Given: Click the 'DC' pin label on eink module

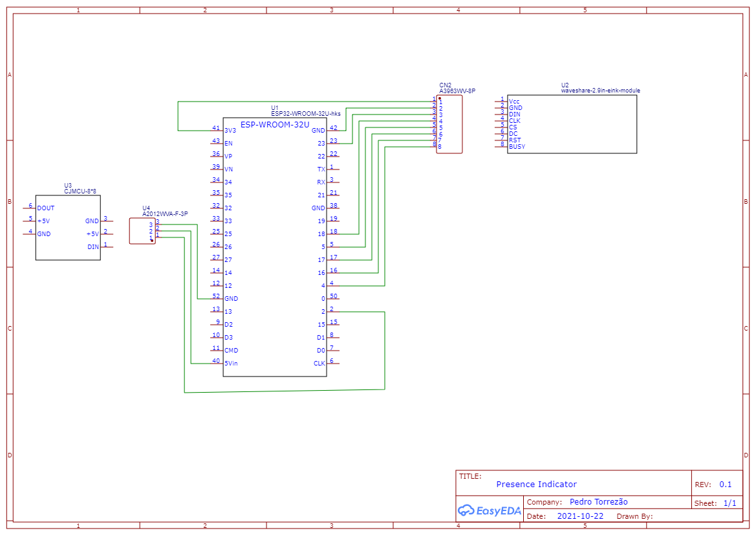Looking at the screenshot, I should 513,134.
